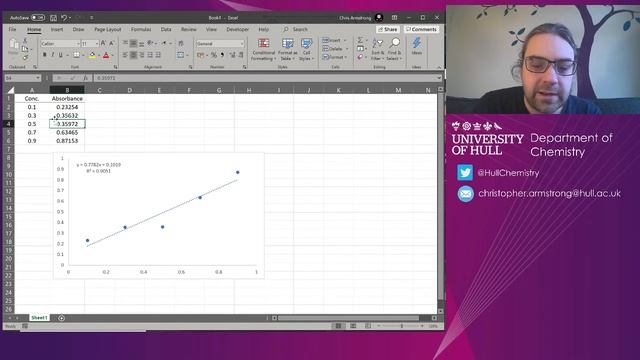This screenshot has height=360, width=640.
Task: Click the Comments button
Action: pos(421,29)
